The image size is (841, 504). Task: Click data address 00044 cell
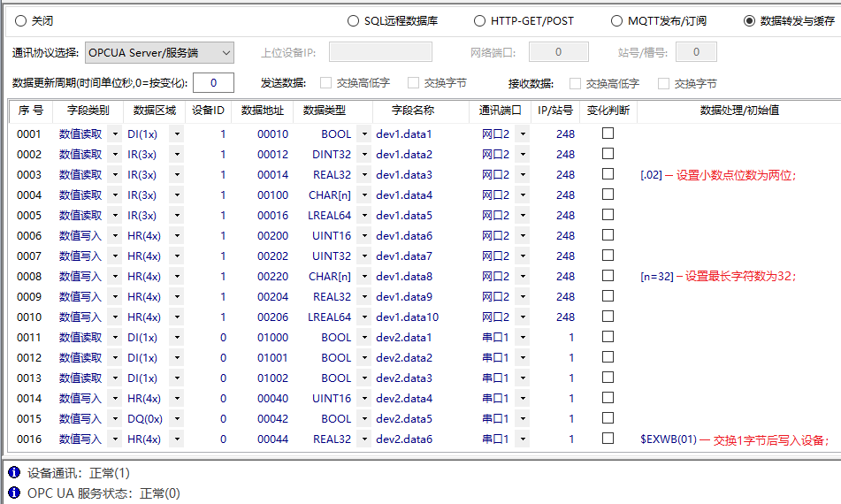click(x=272, y=439)
